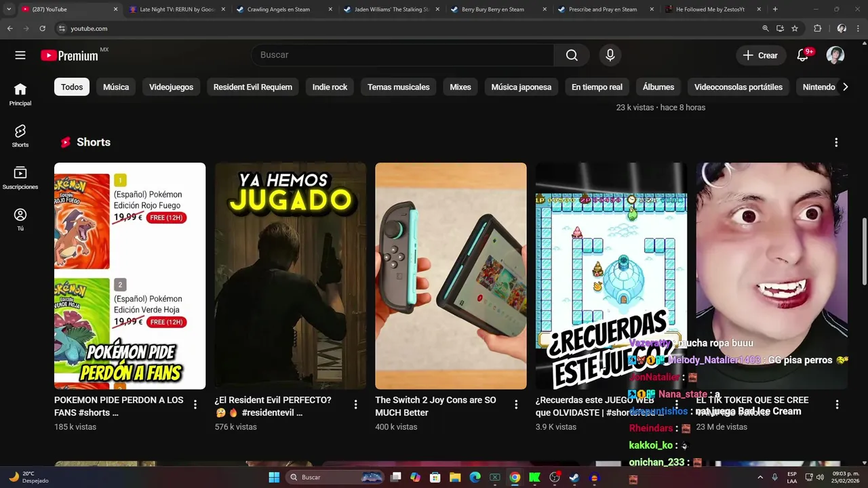Open the notifications bell
The width and height of the screenshot is (868, 488).
pos(803,55)
